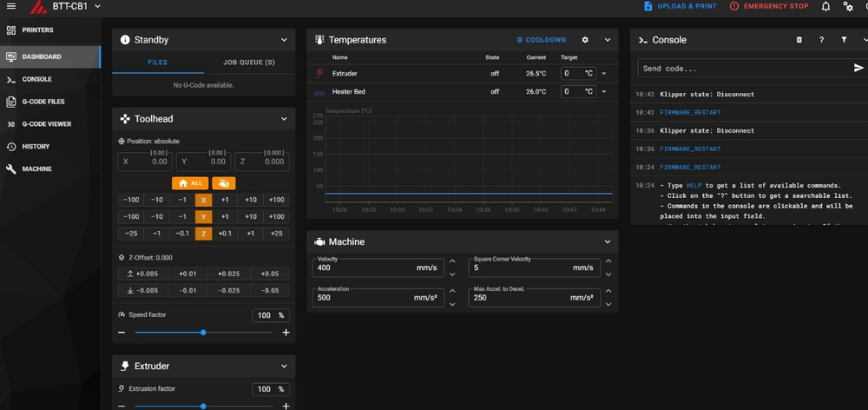Open G-Code Files in sidebar
This screenshot has height=410, width=868.
click(x=43, y=102)
